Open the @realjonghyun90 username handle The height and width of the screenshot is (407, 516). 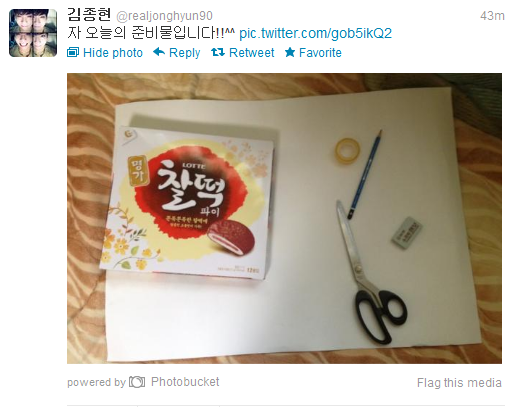tap(164, 16)
